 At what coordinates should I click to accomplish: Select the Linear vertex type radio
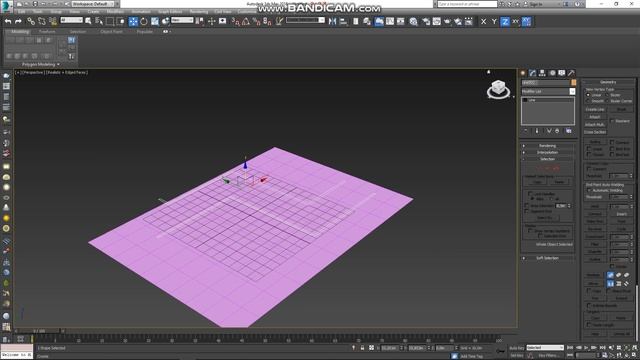(588, 95)
